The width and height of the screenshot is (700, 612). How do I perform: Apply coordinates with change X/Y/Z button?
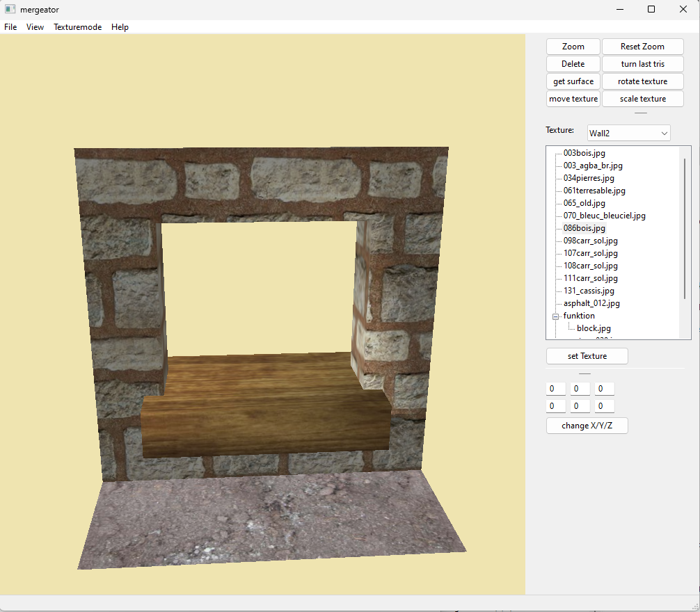(x=587, y=426)
